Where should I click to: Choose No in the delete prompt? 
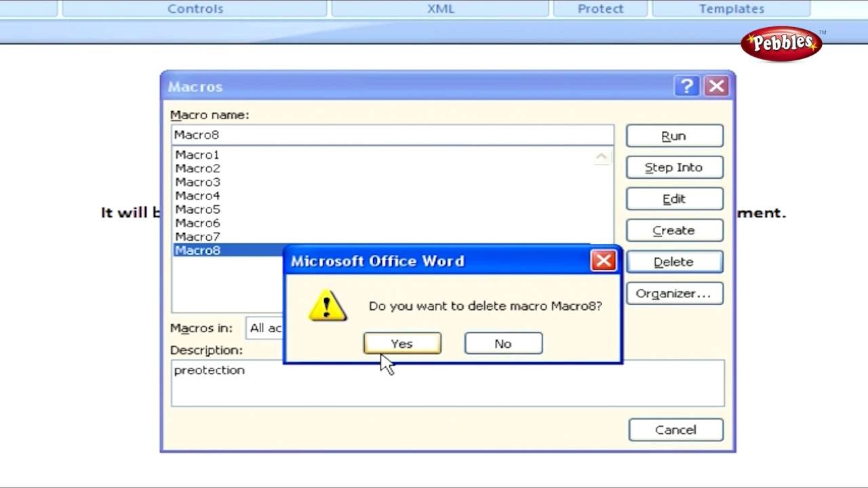[x=503, y=344]
